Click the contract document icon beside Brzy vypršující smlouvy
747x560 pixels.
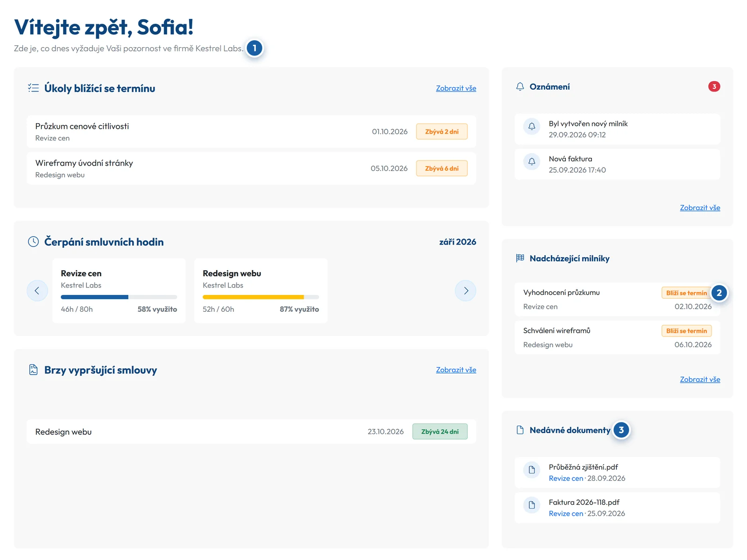[33, 370]
